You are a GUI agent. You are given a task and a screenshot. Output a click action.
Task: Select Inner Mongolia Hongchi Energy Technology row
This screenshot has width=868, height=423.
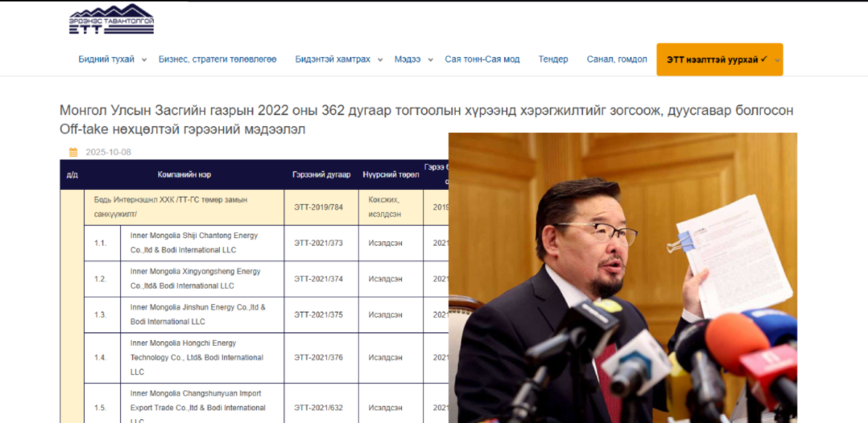click(197, 358)
